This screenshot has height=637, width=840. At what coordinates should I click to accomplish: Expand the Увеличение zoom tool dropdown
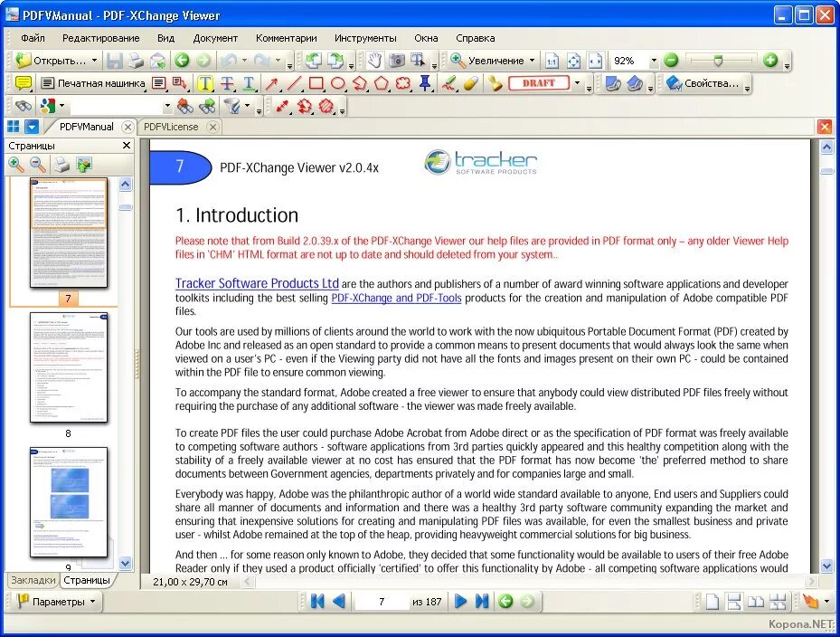click(532, 61)
